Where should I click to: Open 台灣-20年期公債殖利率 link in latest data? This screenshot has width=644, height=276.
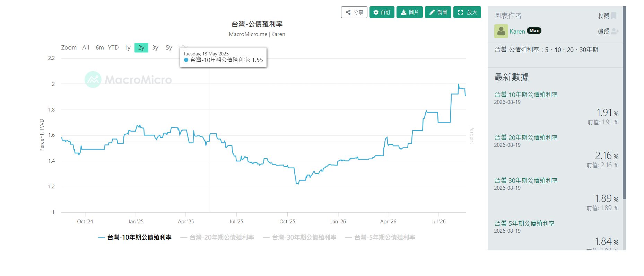pyautogui.click(x=526, y=137)
